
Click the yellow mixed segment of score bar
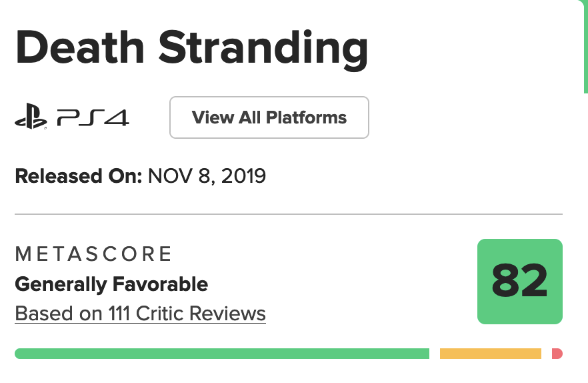click(x=490, y=353)
